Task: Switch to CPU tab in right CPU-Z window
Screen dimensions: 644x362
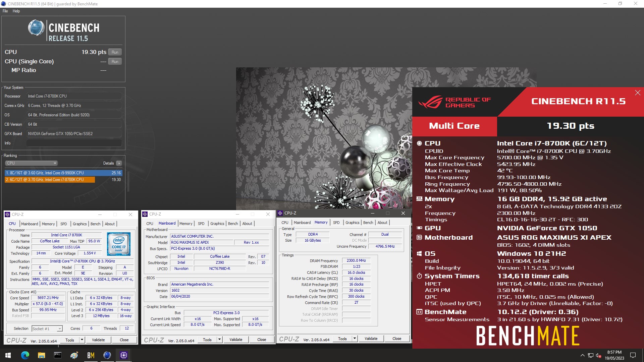Action: coord(285,223)
